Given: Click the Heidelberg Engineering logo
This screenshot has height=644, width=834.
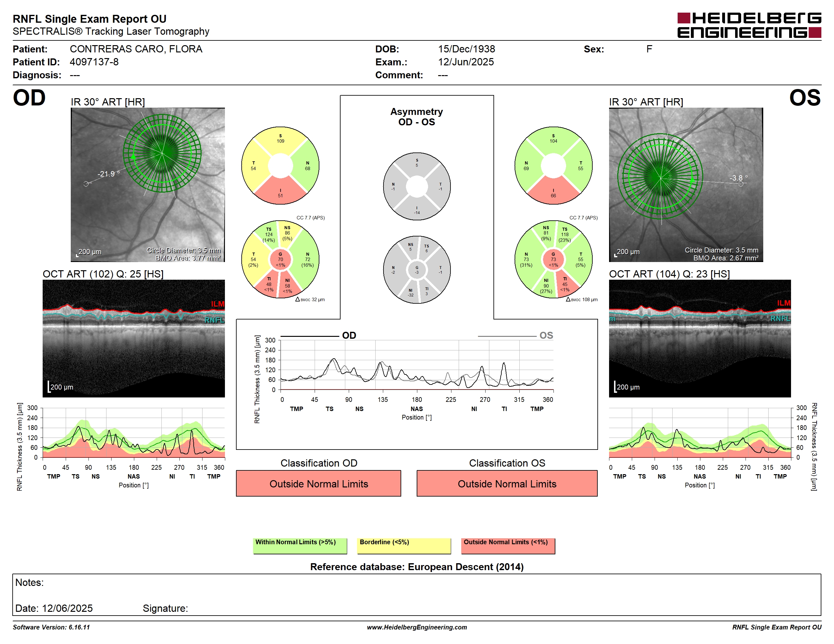Looking at the screenshot, I should tap(749, 26).
